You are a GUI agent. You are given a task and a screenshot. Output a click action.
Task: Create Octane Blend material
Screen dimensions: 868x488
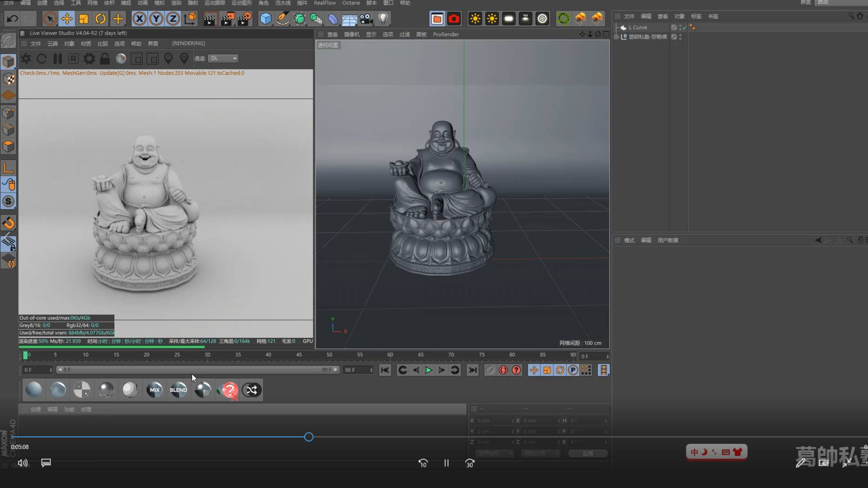click(x=179, y=390)
